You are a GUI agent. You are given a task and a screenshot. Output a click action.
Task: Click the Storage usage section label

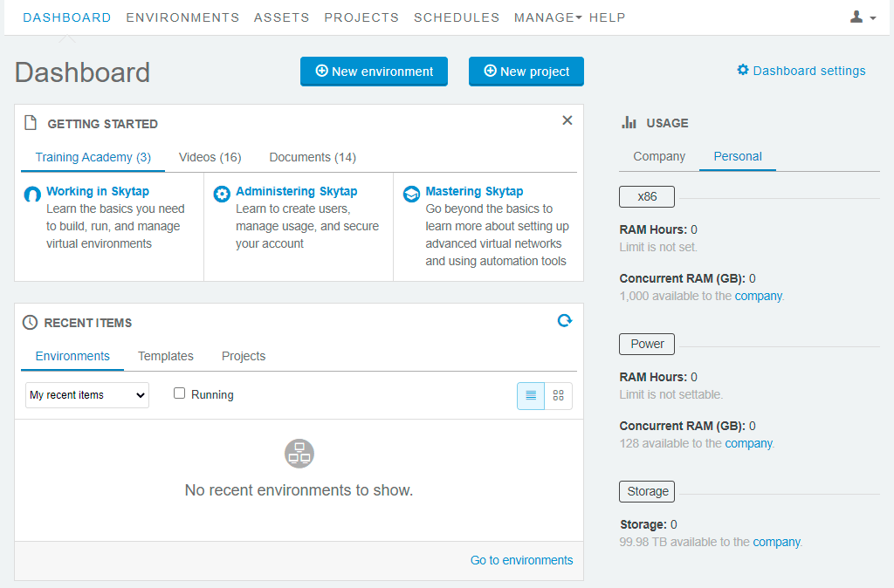pyautogui.click(x=647, y=491)
